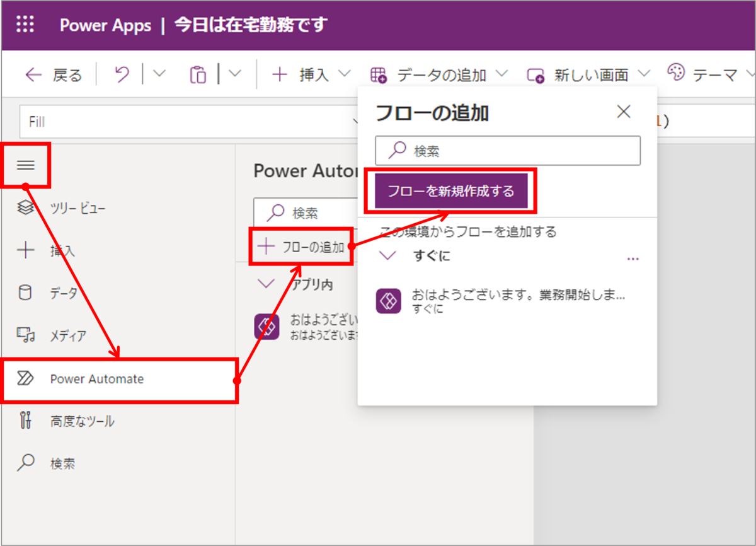Click the undo icon

[x=122, y=75]
